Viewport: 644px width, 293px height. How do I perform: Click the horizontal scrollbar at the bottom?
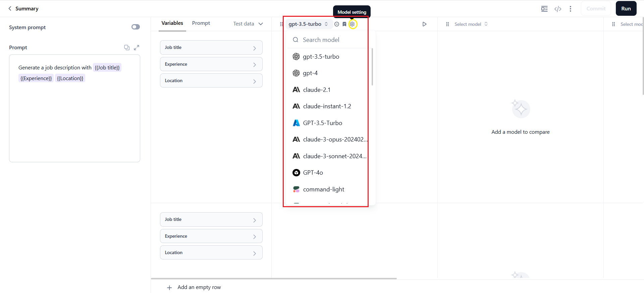(274, 279)
